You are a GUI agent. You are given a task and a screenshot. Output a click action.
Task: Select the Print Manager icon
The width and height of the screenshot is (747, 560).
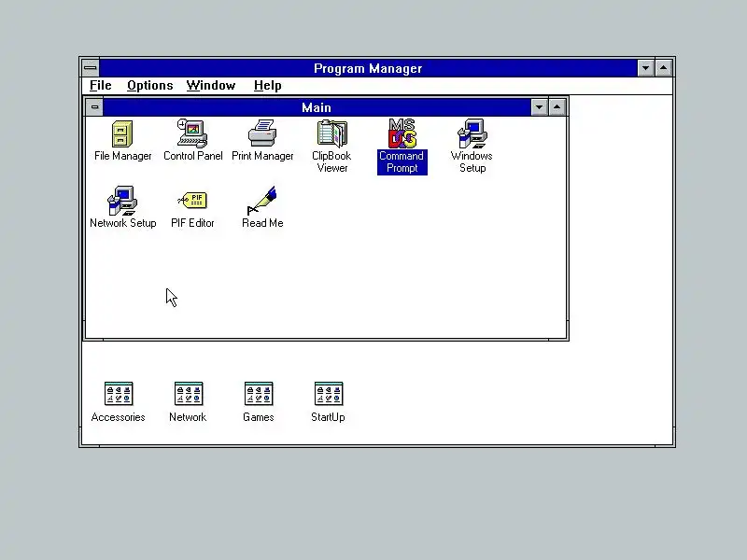click(x=262, y=133)
